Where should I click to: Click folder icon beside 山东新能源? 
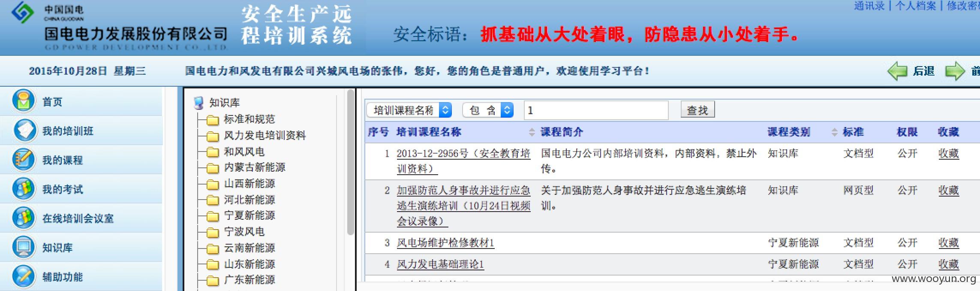pyautogui.click(x=213, y=264)
